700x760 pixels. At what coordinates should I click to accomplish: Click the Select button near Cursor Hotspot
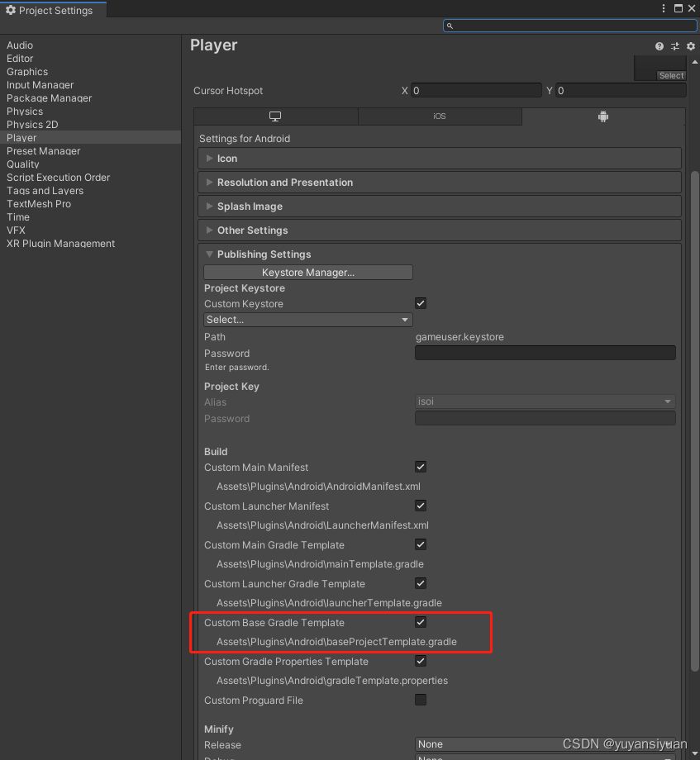(671, 74)
